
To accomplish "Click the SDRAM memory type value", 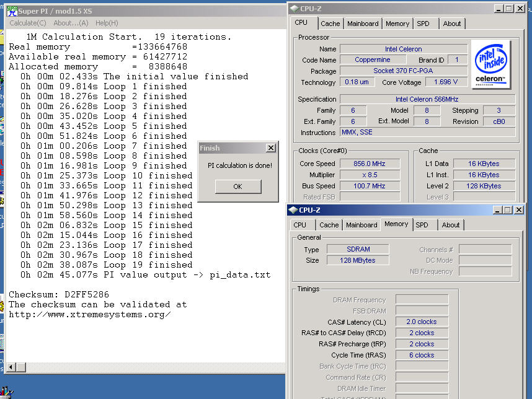I will [358, 249].
